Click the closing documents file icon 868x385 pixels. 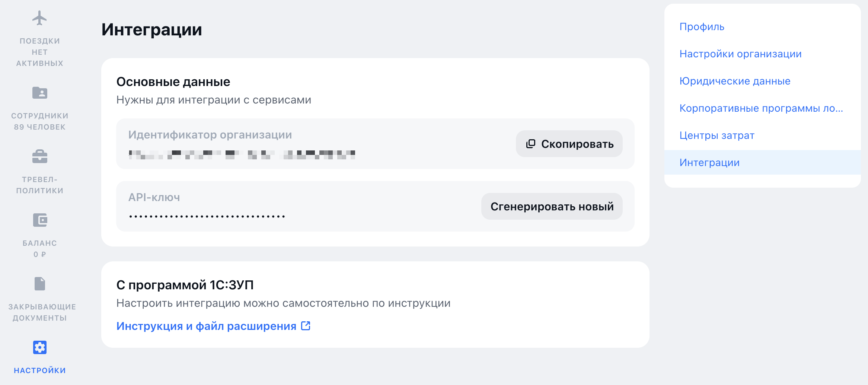tap(39, 284)
